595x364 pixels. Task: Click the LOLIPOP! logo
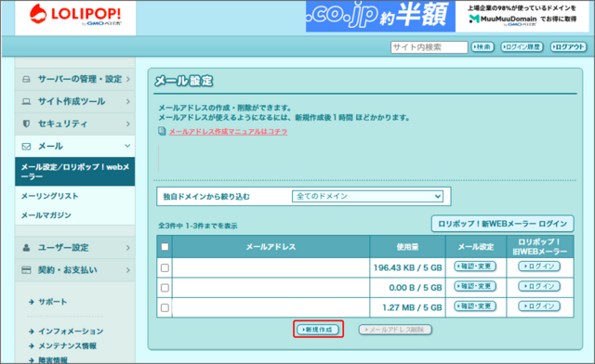[x=75, y=15]
